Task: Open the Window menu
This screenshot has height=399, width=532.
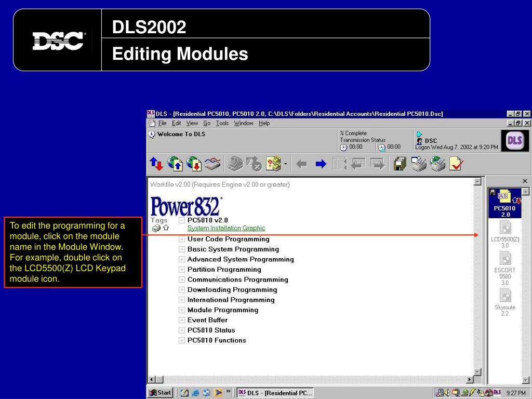Action: tap(244, 123)
